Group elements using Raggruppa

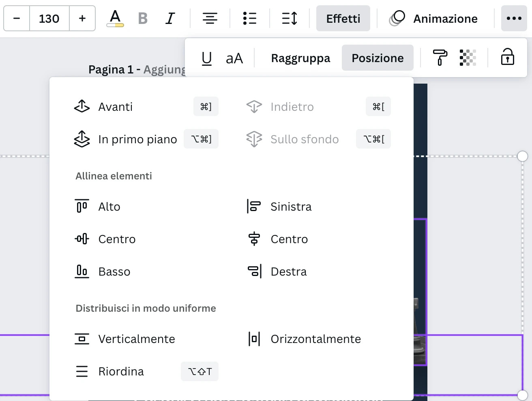pos(300,58)
